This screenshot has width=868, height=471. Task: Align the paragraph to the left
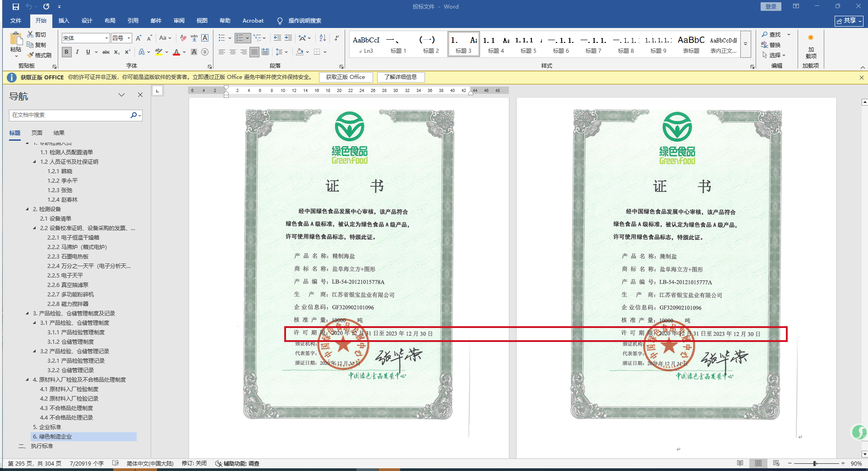point(222,52)
